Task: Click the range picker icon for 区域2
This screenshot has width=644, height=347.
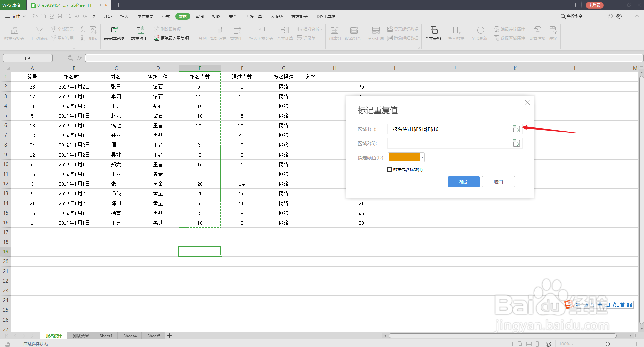Action: (x=516, y=143)
